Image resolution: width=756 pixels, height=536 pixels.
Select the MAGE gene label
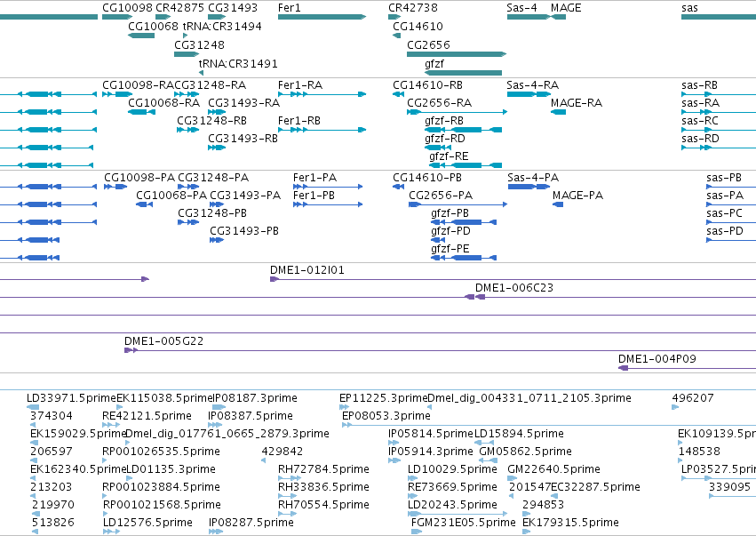(x=566, y=8)
